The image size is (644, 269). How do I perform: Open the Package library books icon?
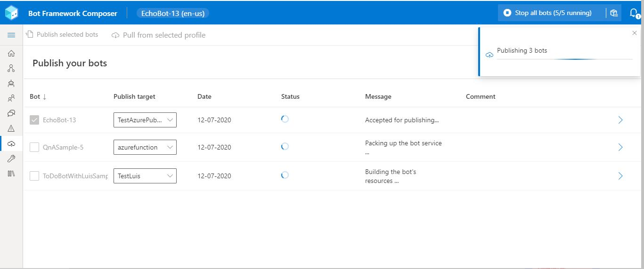11,174
